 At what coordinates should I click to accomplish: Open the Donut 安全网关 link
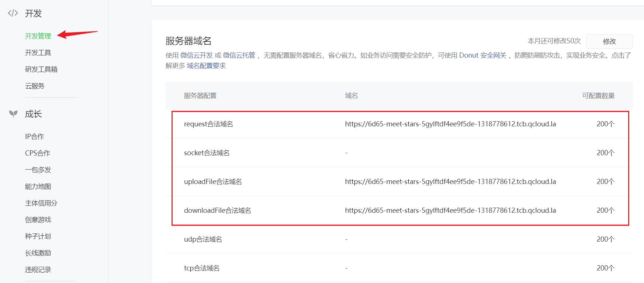(x=483, y=55)
